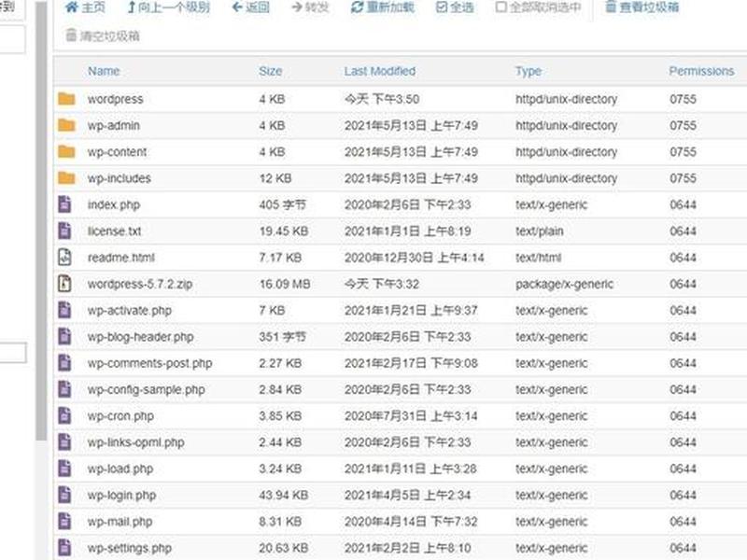Click the 43.94 KB size cell
The width and height of the screenshot is (747, 560).
pyautogui.click(x=284, y=496)
